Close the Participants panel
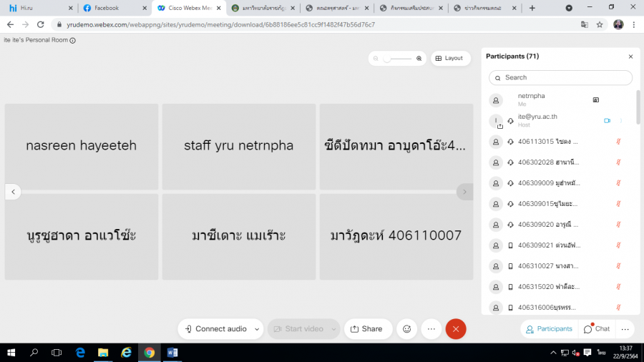The height and width of the screenshot is (362, 644). [x=630, y=57]
